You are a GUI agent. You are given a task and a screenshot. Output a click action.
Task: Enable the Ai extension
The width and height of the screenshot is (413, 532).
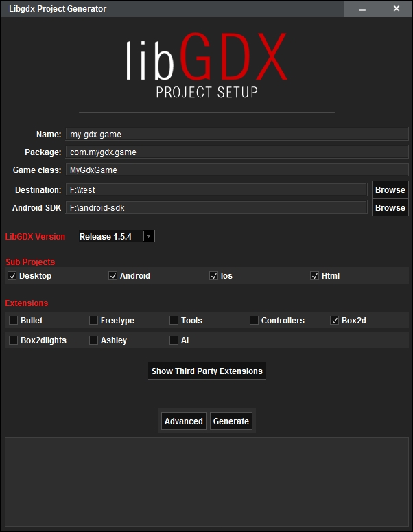[x=174, y=340]
